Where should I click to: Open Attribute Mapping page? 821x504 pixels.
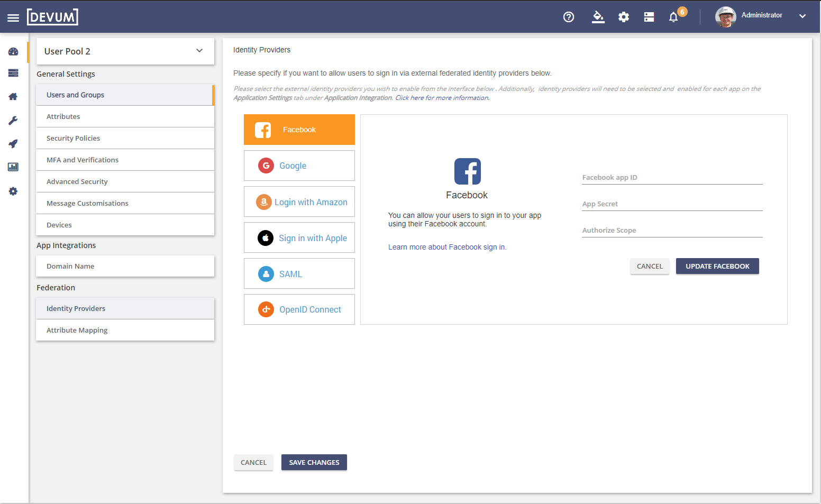125,331
